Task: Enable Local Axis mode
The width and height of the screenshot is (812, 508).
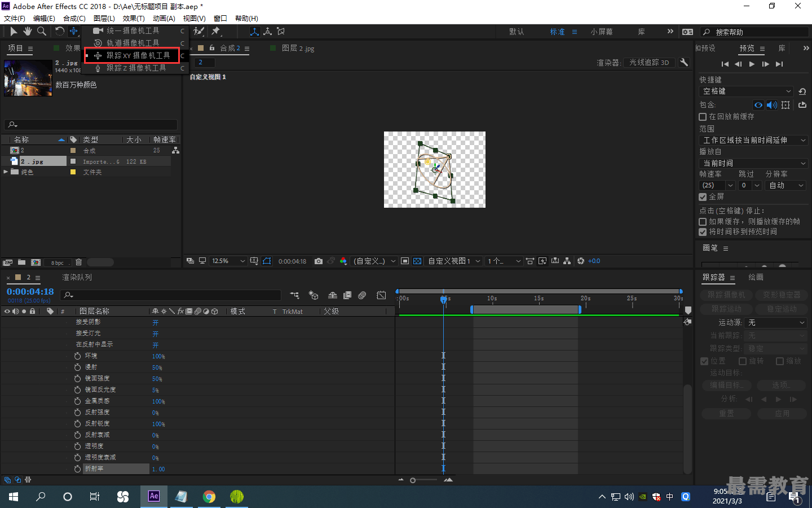Action: pos(255,32)
